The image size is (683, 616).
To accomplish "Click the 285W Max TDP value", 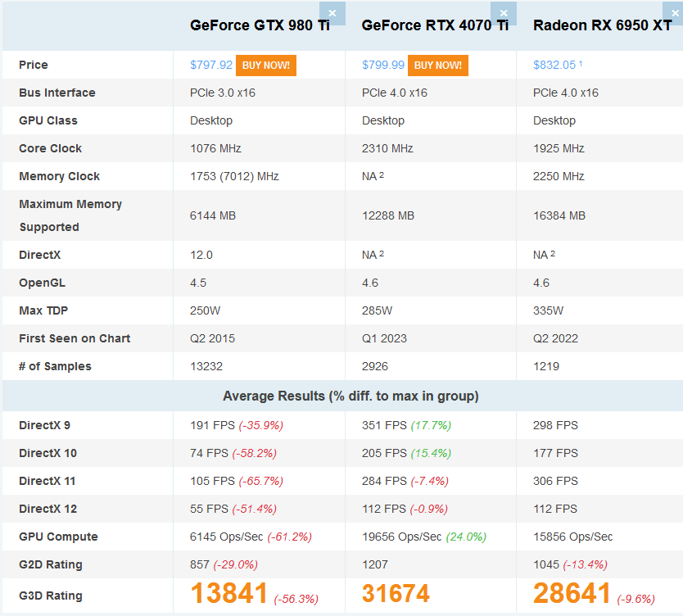I will tap(378, 310).
